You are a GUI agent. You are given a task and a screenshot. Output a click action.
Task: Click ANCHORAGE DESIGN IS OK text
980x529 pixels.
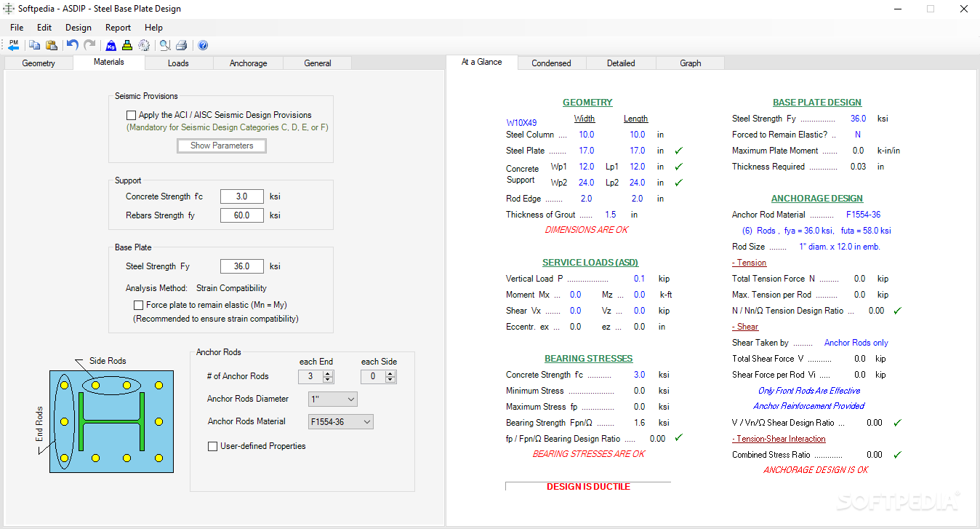tap(816, 470)
